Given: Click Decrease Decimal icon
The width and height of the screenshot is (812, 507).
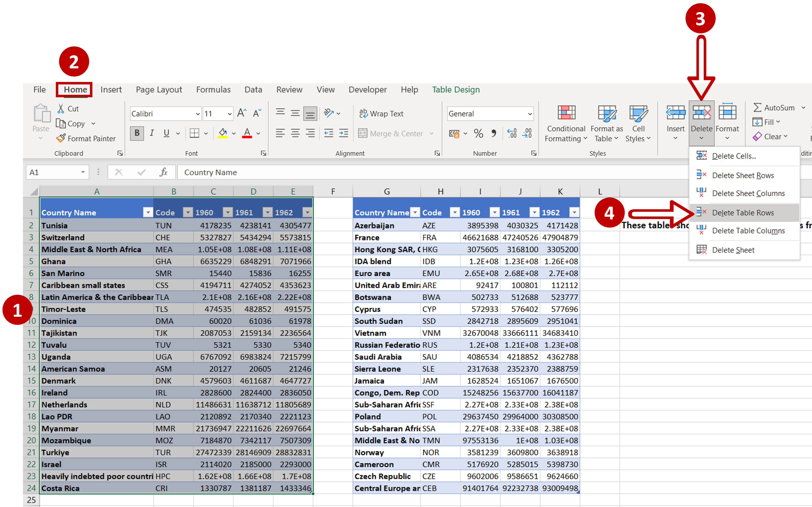Looking at the screenshot, I should point(527,134).
